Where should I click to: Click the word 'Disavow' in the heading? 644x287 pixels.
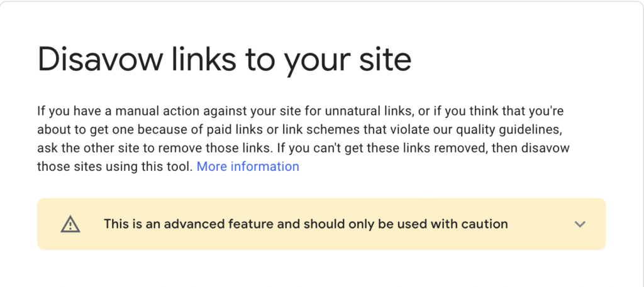(x=99, y=60)
